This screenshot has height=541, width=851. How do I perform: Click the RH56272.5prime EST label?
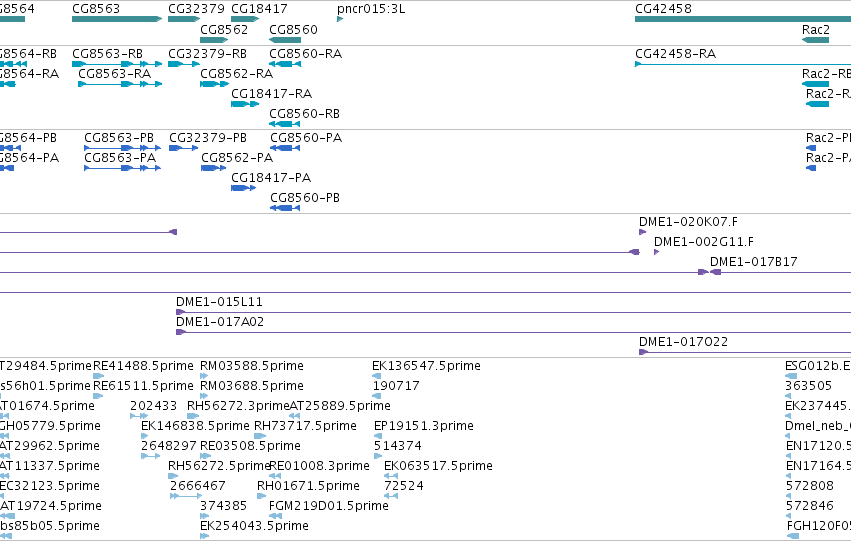tap(219, 467)
